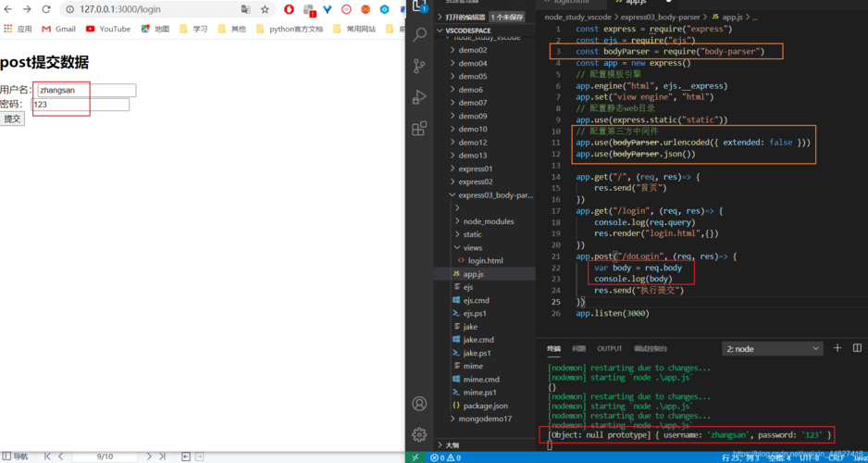
Task: Create a new terminal with plus icon
Action: pos(837,348)
